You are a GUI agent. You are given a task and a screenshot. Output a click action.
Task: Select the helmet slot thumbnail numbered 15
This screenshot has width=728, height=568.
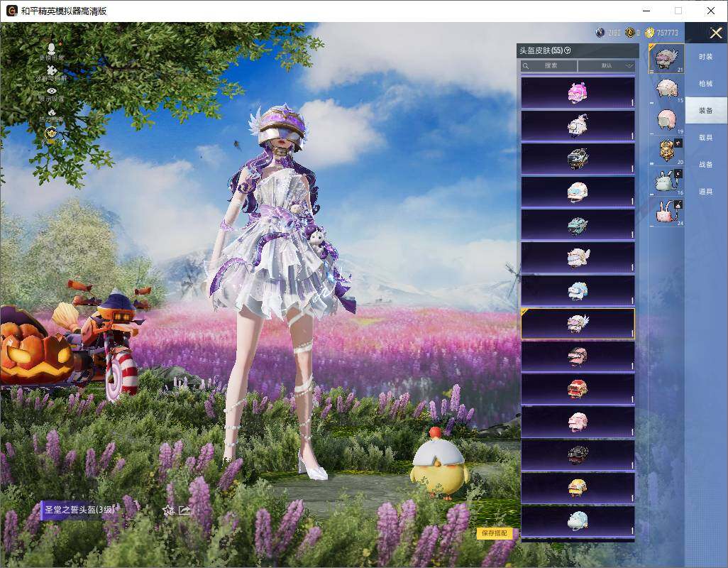pyautogui.click(x=666, y=89)
